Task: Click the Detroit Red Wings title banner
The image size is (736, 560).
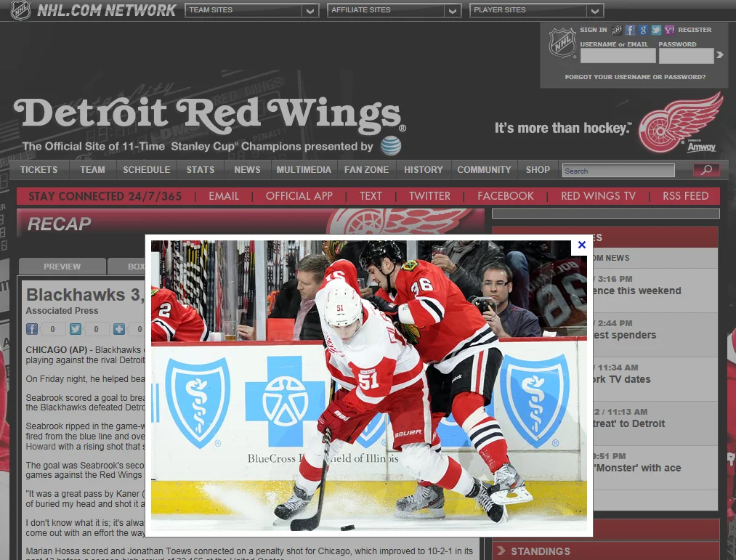Action: 210,115
